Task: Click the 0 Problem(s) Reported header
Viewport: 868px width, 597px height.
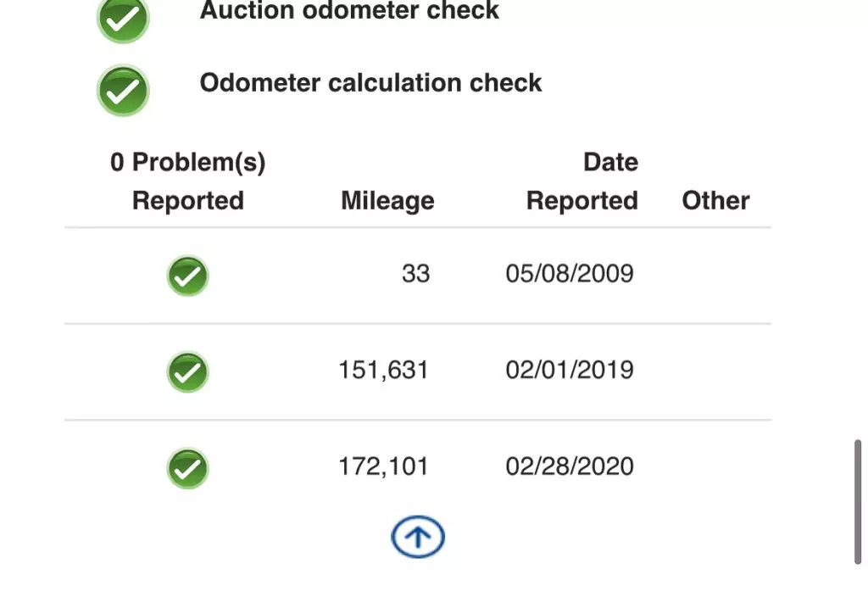Action: point(187,181)
